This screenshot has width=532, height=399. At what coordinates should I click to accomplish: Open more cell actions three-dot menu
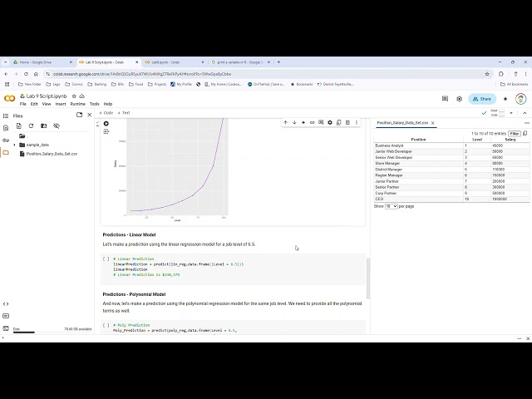tap(357, 122)
